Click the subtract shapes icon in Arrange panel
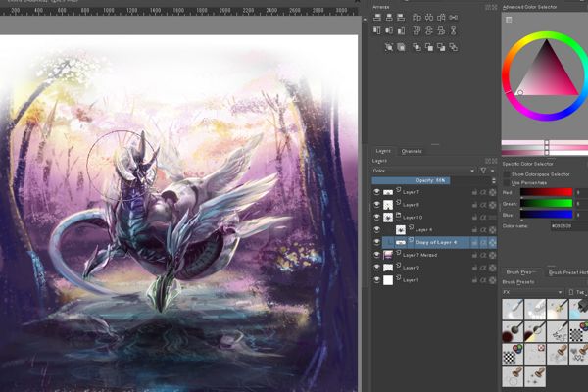Image resolution: width=588 pixels, height=392 pixels. (x=441, y=47)
